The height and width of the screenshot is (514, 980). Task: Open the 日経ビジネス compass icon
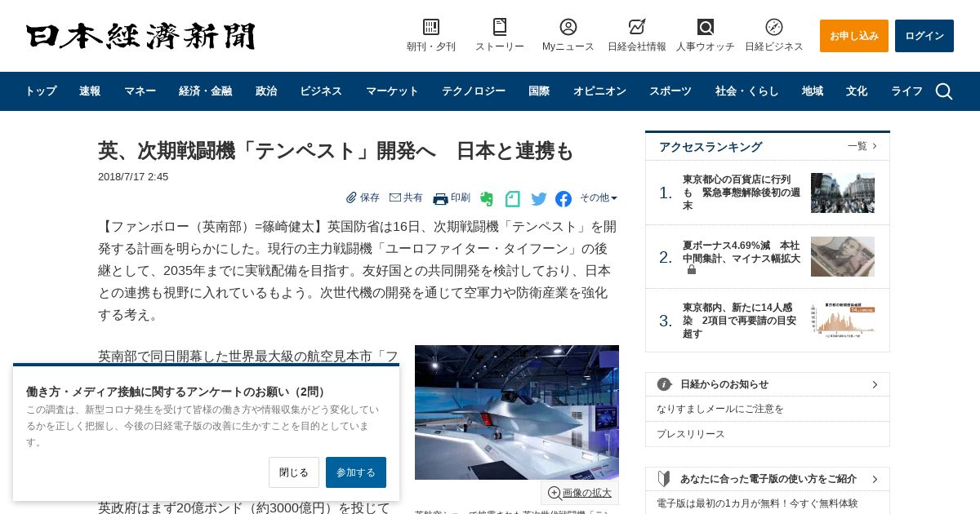tap(774, 27)
